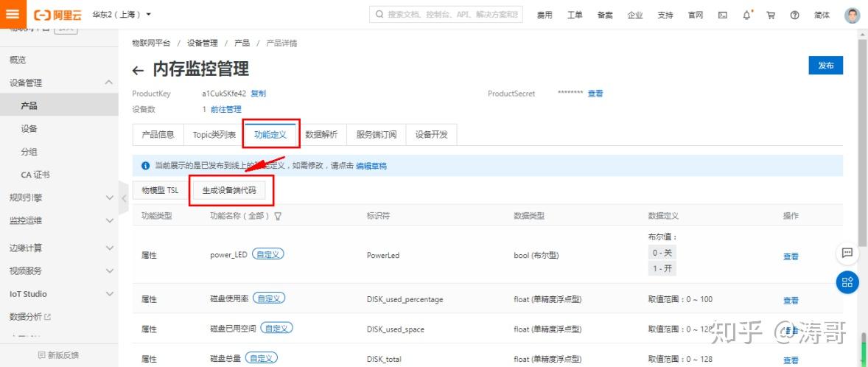Click the top search input field
The image size is (868, 367).
(x=447, y=15)
